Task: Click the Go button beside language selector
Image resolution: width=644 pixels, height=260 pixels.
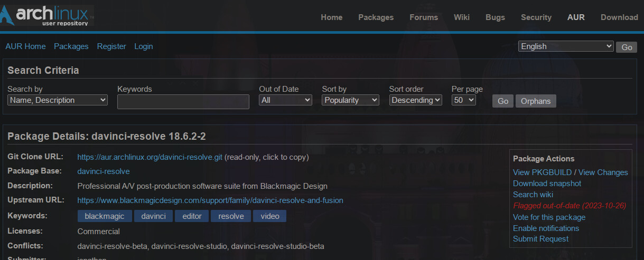Action: pos(627,47)
